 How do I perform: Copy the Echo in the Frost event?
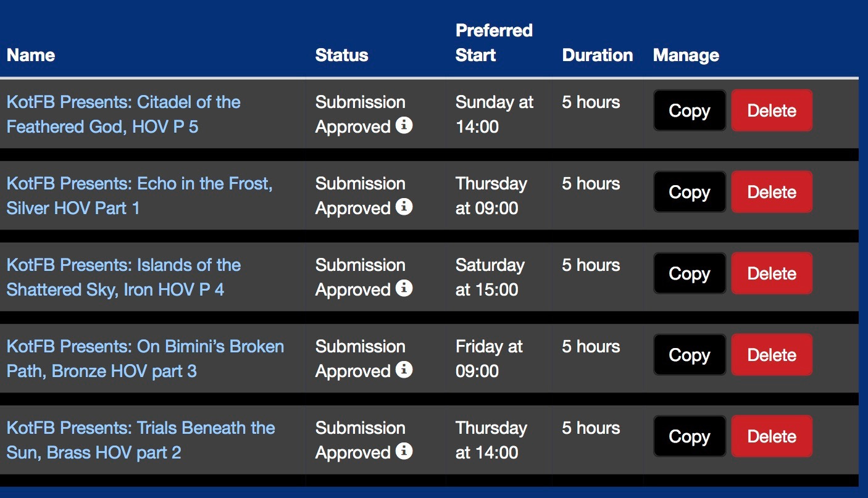(x=690, y=193)
